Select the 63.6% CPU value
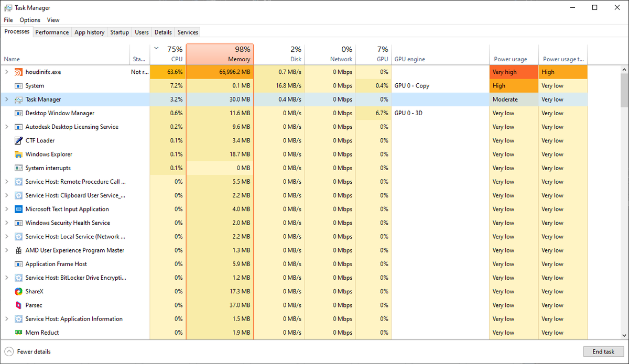 tap(168, 72)
